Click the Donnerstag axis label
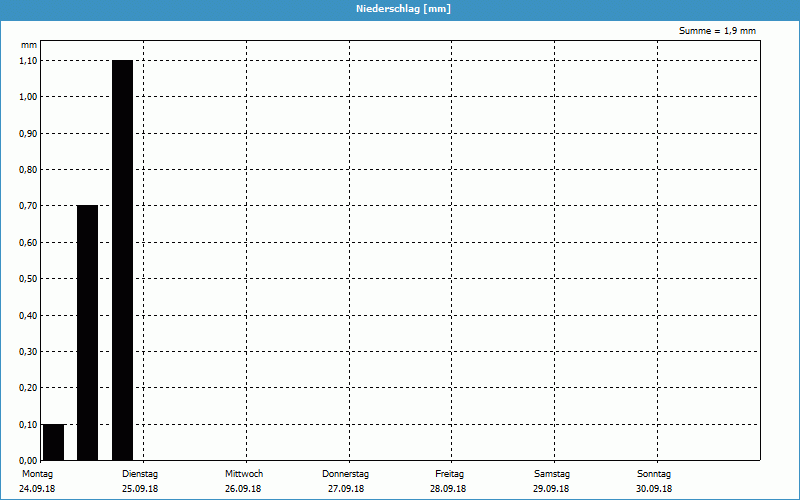800x500 pixels. pos(345,474)
